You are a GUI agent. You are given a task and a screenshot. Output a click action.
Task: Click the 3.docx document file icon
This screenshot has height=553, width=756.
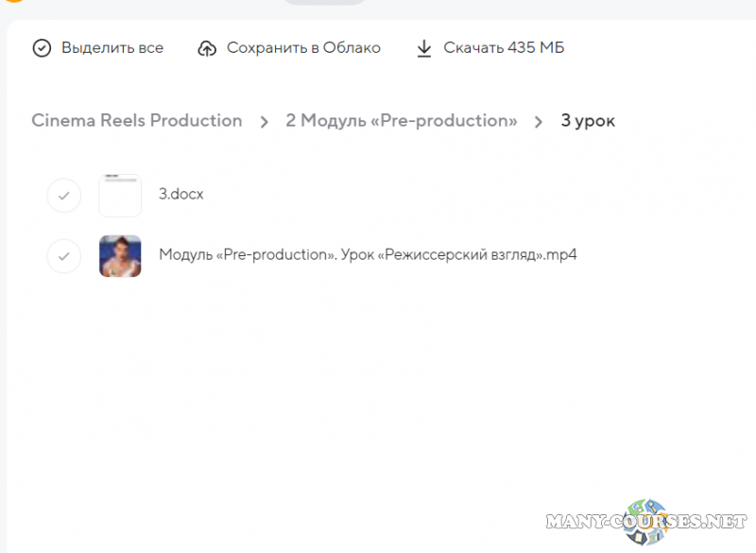tap(120, 195)
